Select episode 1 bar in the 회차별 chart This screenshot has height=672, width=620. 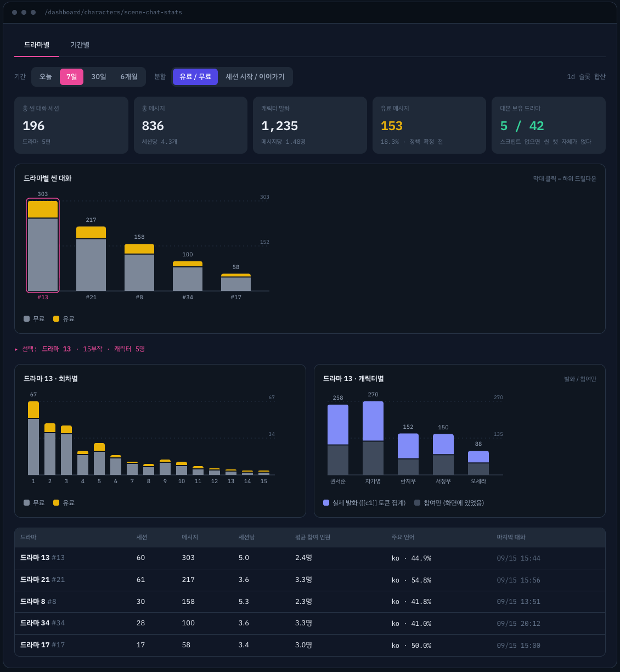coord(33,438)
